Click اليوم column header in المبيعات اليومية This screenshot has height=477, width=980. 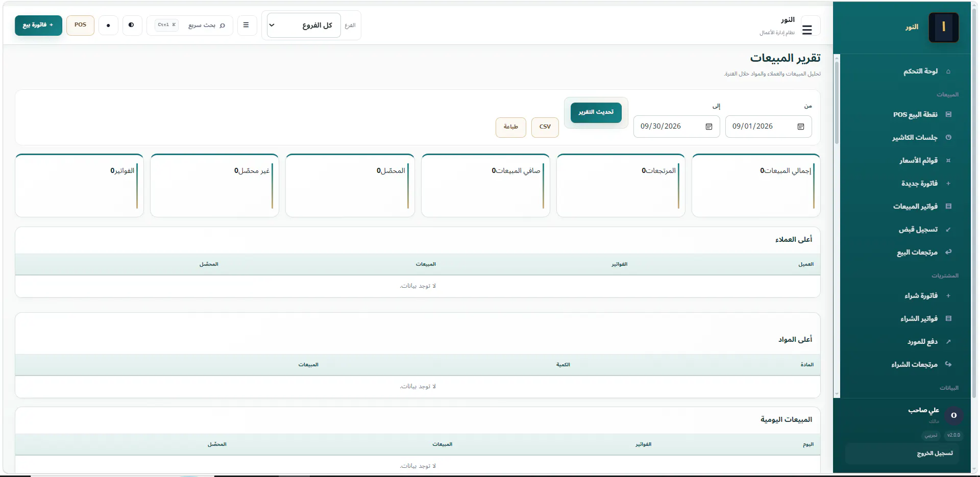pos(808,445)
